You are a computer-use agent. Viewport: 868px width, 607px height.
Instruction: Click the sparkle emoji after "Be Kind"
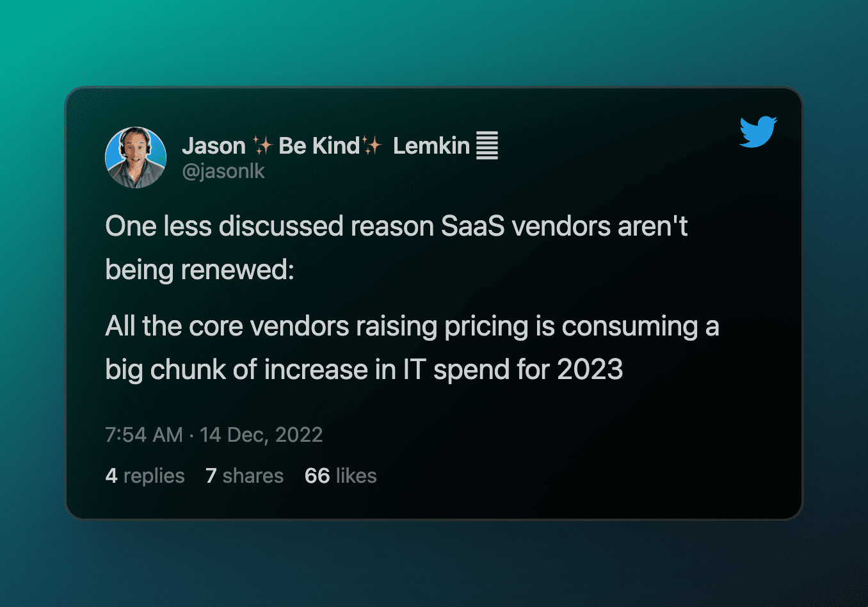click(372, 146)
